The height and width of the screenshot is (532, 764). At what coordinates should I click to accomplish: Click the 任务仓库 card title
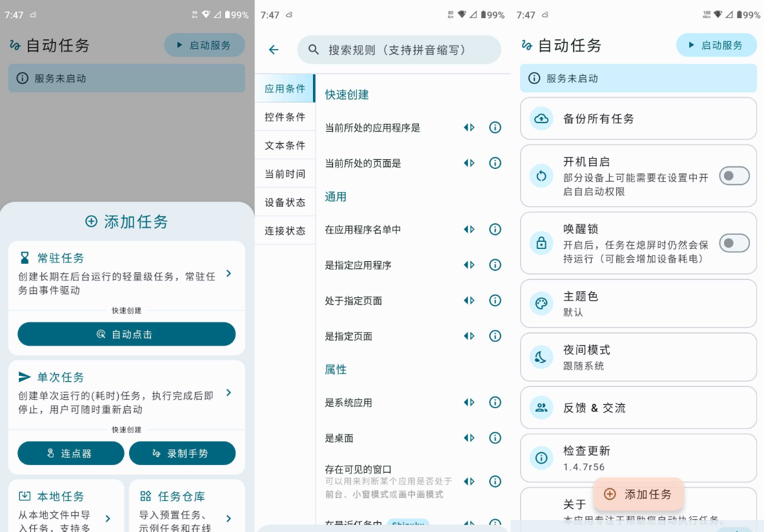coord(181,497)
